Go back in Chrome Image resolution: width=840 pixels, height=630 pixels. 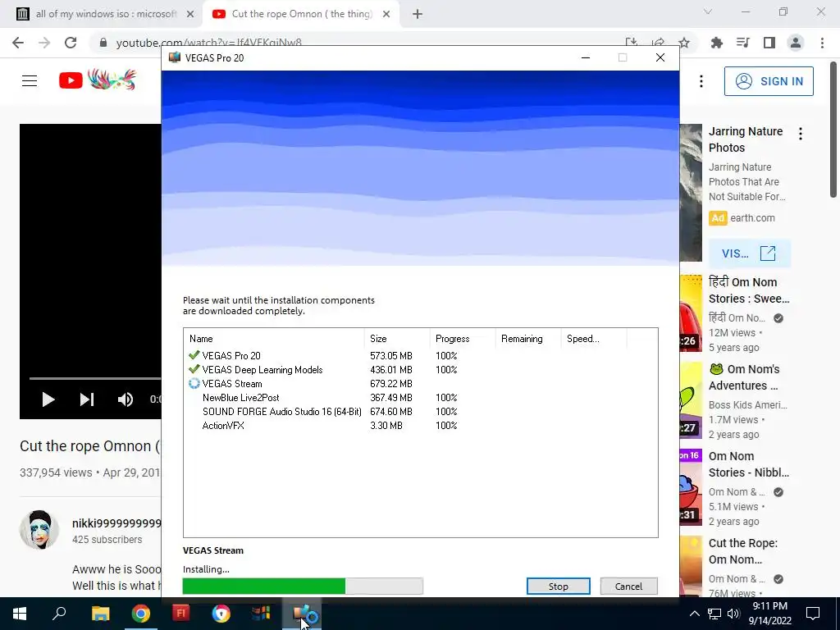pos(18,43)
